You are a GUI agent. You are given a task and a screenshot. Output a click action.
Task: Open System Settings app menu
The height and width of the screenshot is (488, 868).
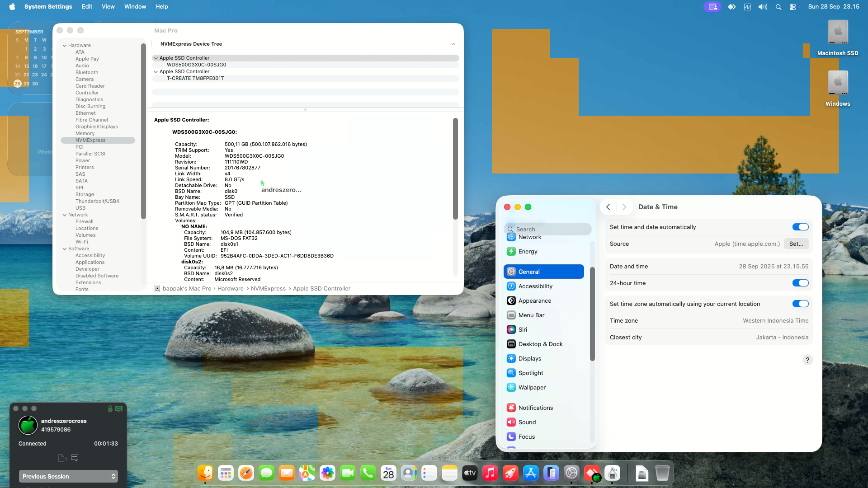pos(48,6)
